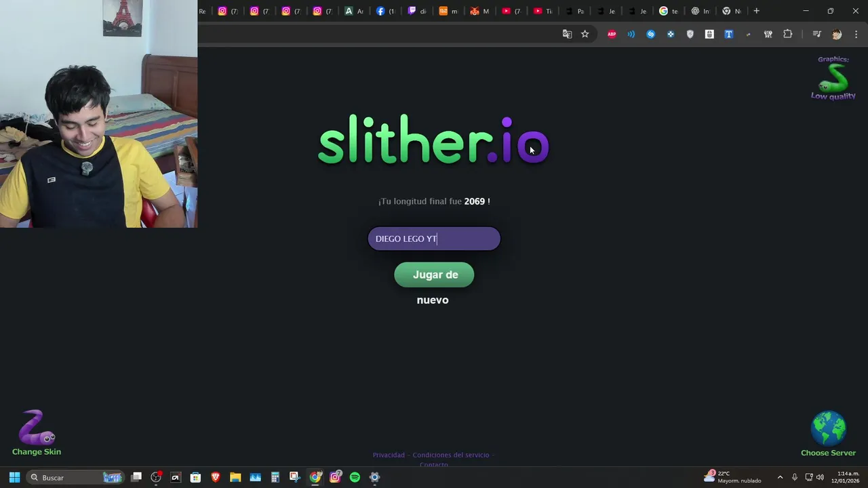
Task: Switch to the Facebook tab
Action: tap(385, 11)
